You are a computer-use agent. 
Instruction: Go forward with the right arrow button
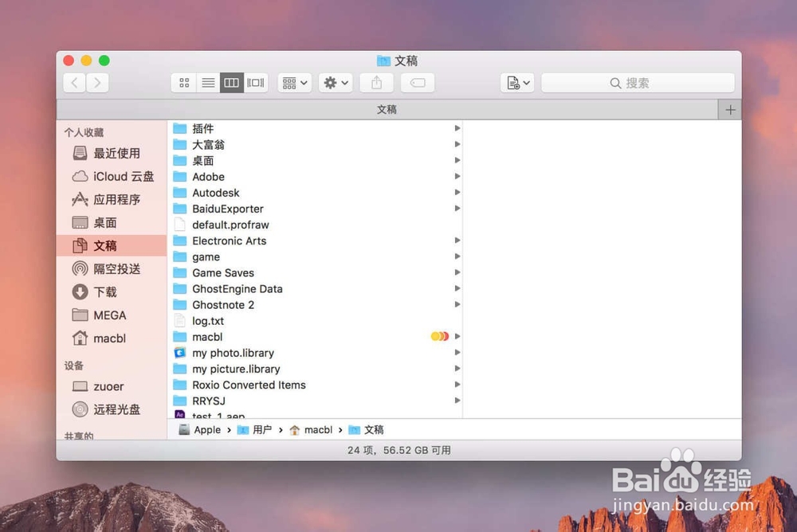97,83
